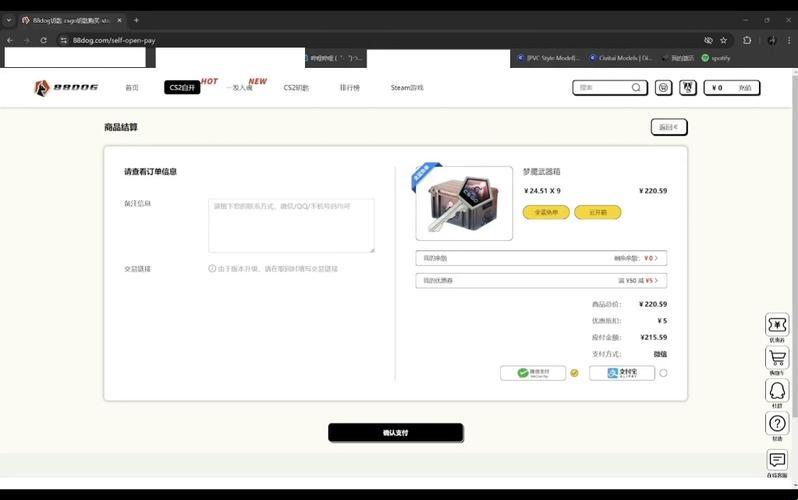Click the product name 梦魇武器箱
The width and height of the screenshot is (798, 500).
tap(542, 172)
